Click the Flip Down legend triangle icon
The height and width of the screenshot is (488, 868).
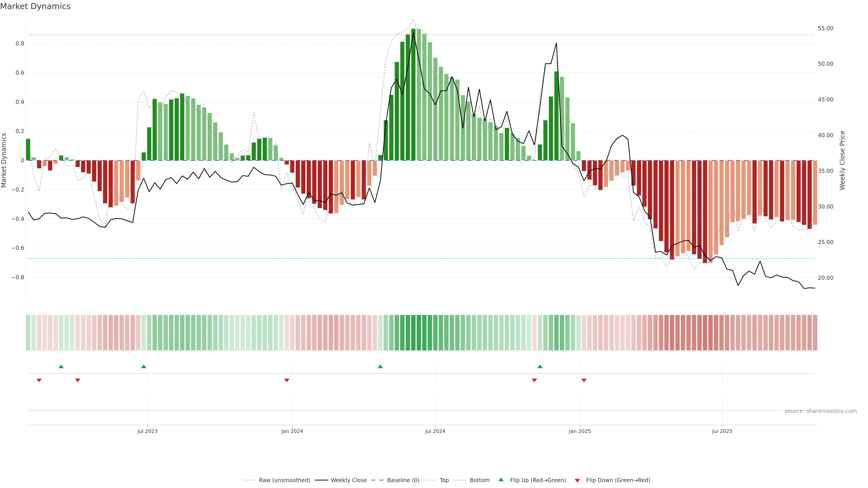(x=577, y=481)
